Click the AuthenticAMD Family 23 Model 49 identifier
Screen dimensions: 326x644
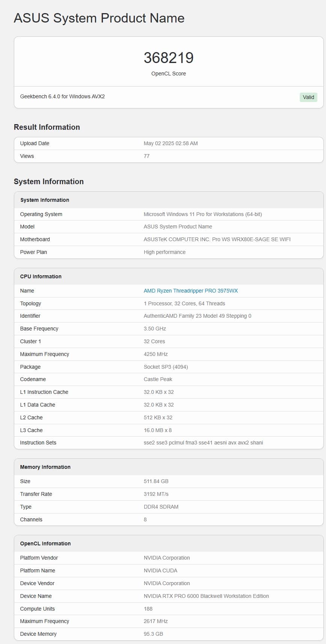coord(198,316)
